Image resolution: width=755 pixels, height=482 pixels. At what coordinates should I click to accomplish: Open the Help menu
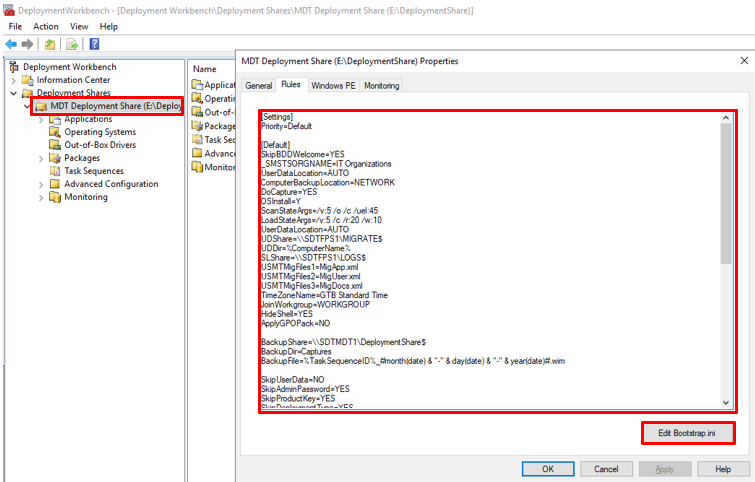pyautogui.click(x=109, y=26)
